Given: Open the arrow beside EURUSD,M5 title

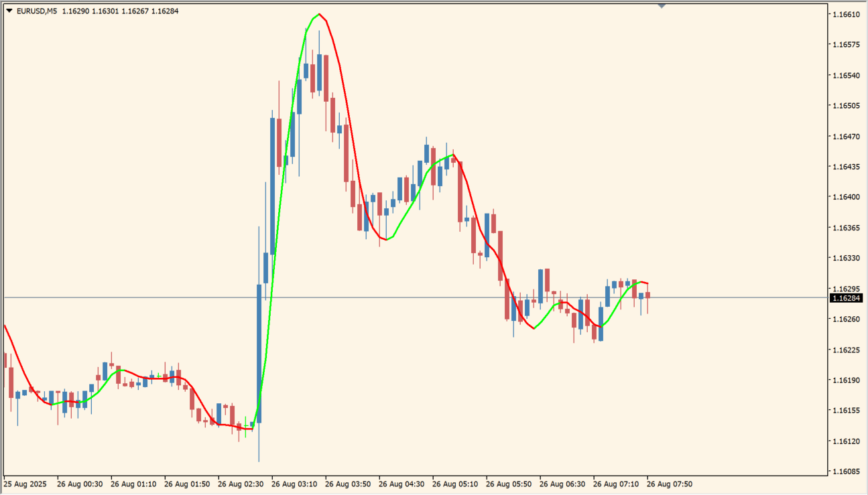Looking at the screenshot, I should coord(9,11).
